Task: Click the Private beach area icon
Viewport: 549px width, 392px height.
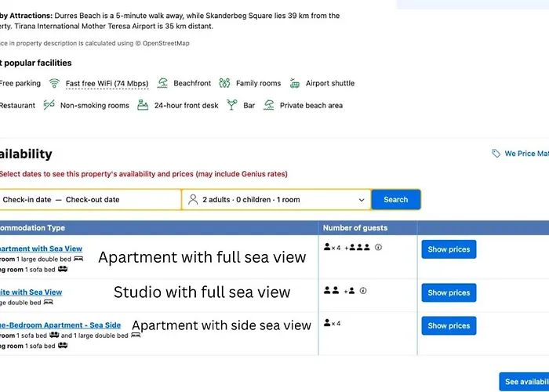Action: (x=269, y=105)
